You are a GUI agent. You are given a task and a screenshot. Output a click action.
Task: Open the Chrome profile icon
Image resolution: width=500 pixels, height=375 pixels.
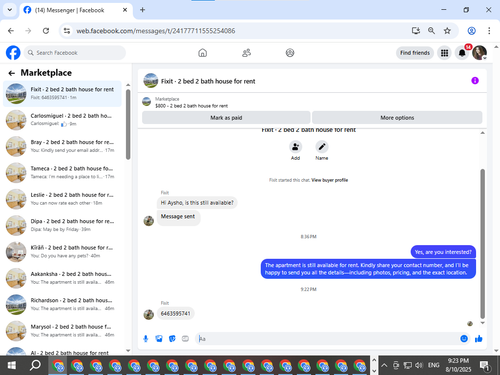click(x=471, y=31)
